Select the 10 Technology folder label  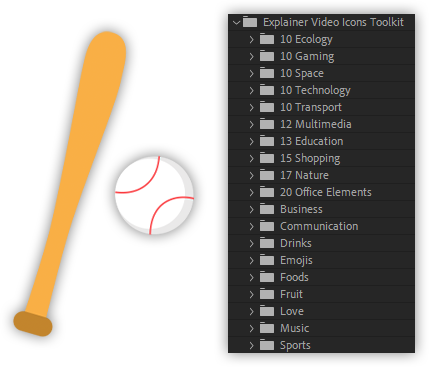pos(315,90)
